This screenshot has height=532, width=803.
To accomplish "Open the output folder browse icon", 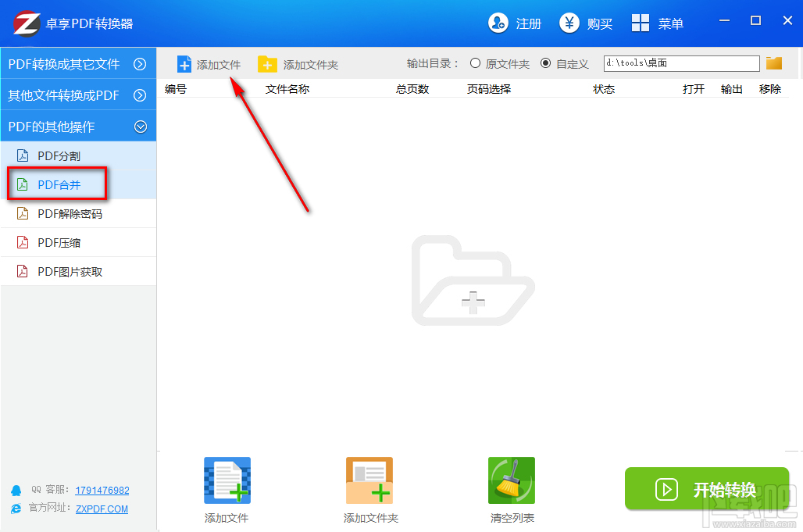I will [774, 63].
